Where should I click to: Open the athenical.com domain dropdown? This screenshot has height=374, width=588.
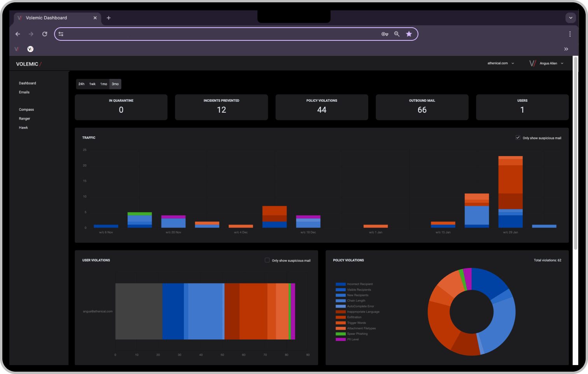tap(501, 63)
